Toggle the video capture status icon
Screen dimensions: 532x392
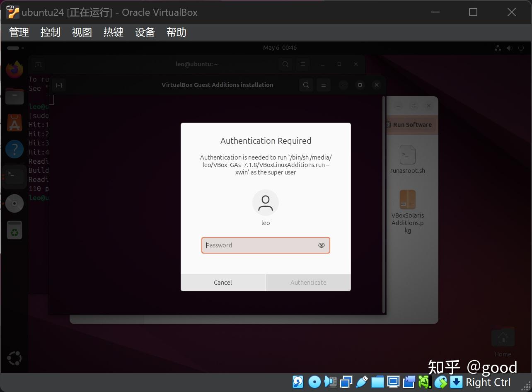point(408,382)
